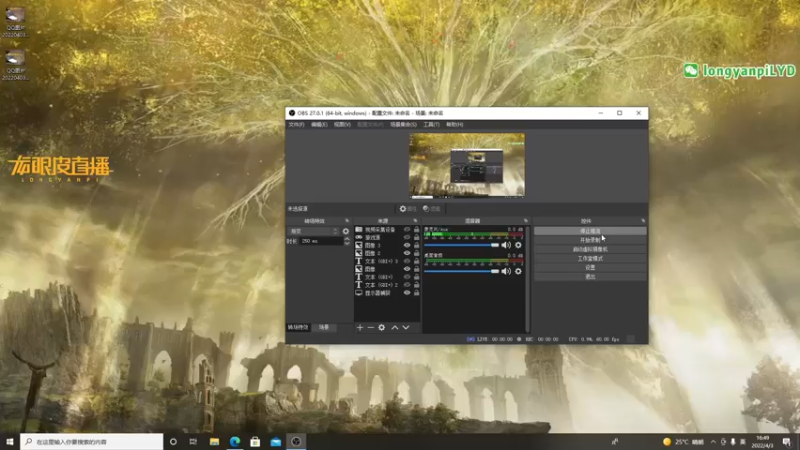Lock the 文本 (GDI+) 2 source
800x450 pixels.
click(416, 285)
